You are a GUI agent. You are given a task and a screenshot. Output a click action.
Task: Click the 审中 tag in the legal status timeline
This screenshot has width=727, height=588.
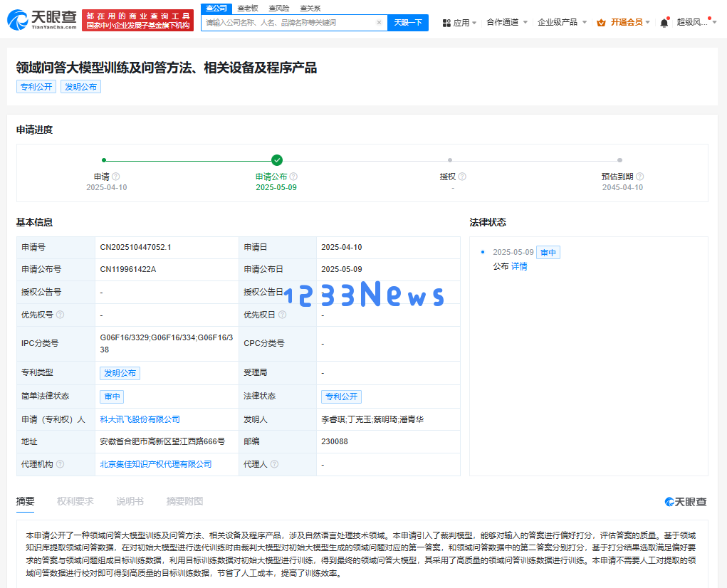pos(548,253)
